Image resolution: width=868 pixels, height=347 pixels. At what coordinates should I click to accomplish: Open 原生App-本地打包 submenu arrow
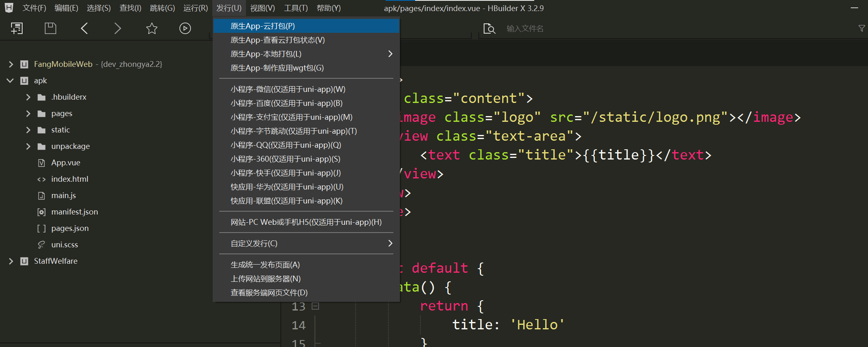tap(390, 54)
